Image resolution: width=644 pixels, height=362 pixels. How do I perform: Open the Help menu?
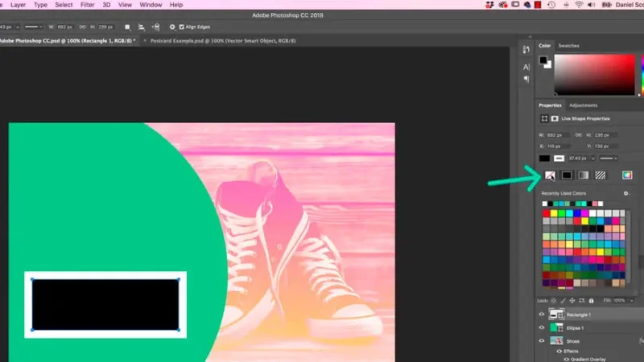pos(176,5)
